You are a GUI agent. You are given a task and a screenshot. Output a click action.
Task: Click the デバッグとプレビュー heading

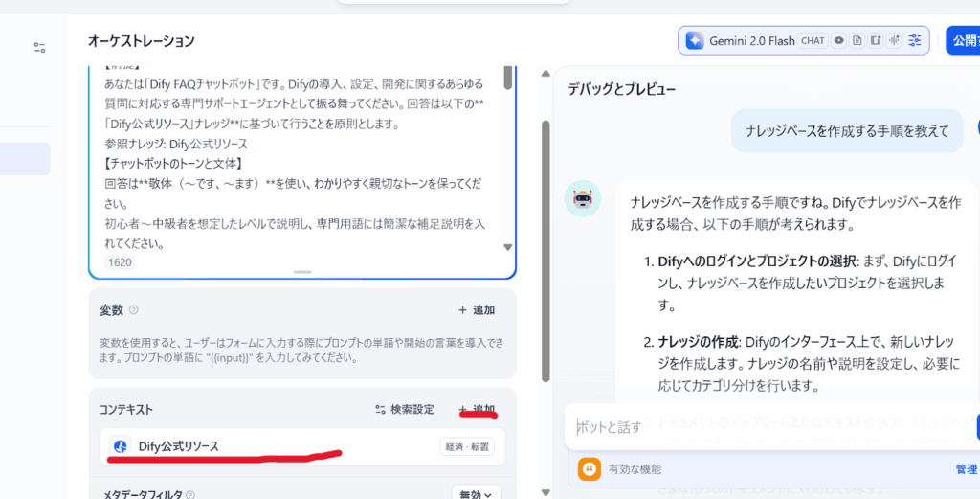622,89
